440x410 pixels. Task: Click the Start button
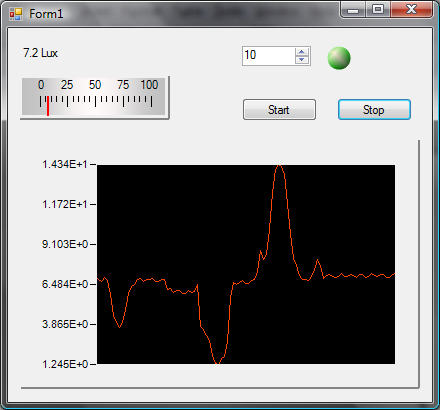tap(279, 110)
